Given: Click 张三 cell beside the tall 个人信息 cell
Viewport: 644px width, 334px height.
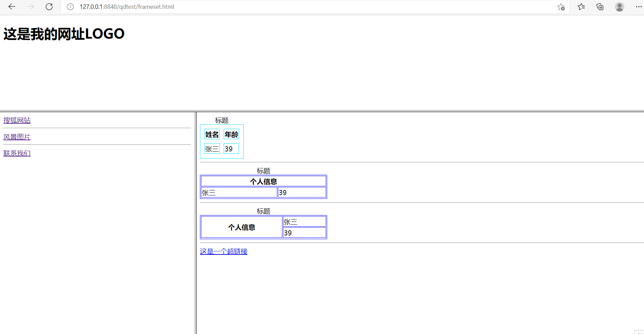Looking at the screenshot, I should click(x=304, y=222).
